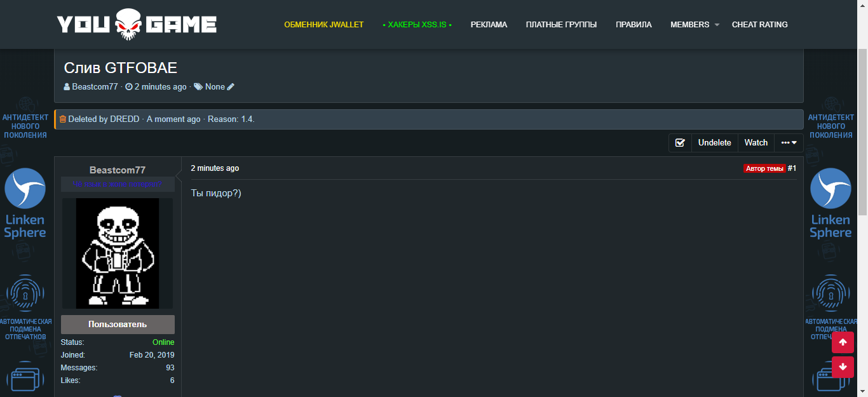Expand the MEMBERS dropdown arrow

coord(717,25)
